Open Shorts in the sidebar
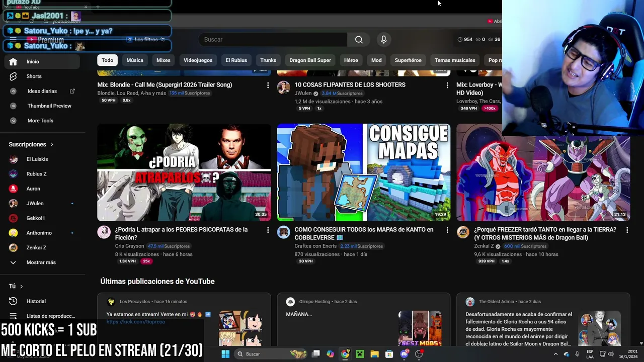This screenshot has width=644, height=362. pyautogui.click(x=42, y=76)
